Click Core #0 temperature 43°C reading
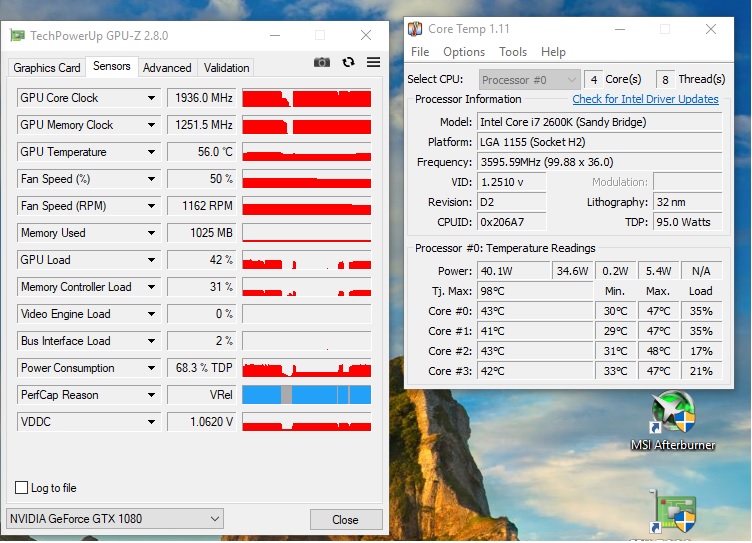The height and width of the screenshot is (543, 752). pyautogui.click(x=535, y=311)
